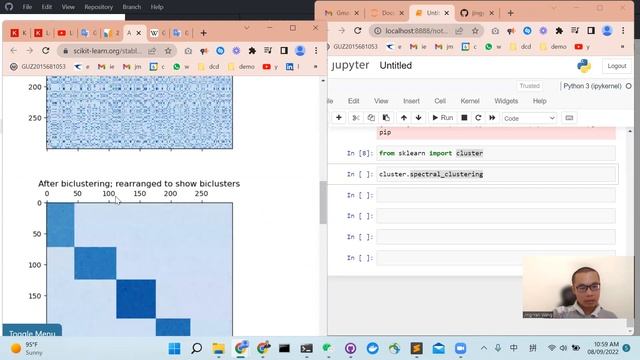Open File Explorer from the taskbar

tap(218, 348)
